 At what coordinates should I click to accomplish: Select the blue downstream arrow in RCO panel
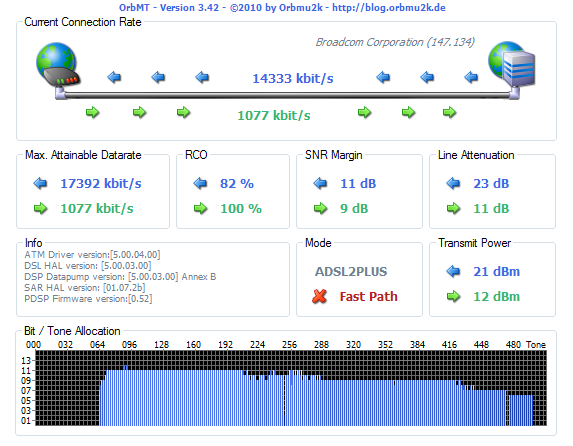(200, 183)
